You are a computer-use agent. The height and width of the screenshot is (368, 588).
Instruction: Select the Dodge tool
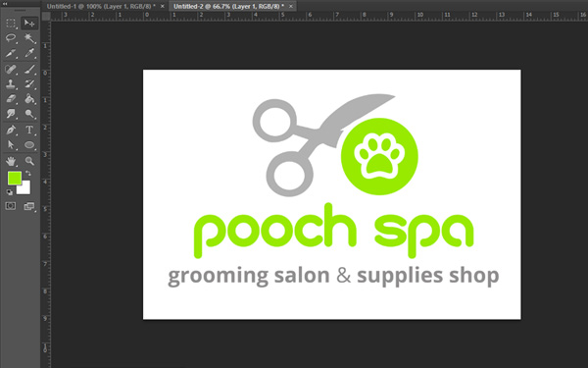[x=29, y=114]
